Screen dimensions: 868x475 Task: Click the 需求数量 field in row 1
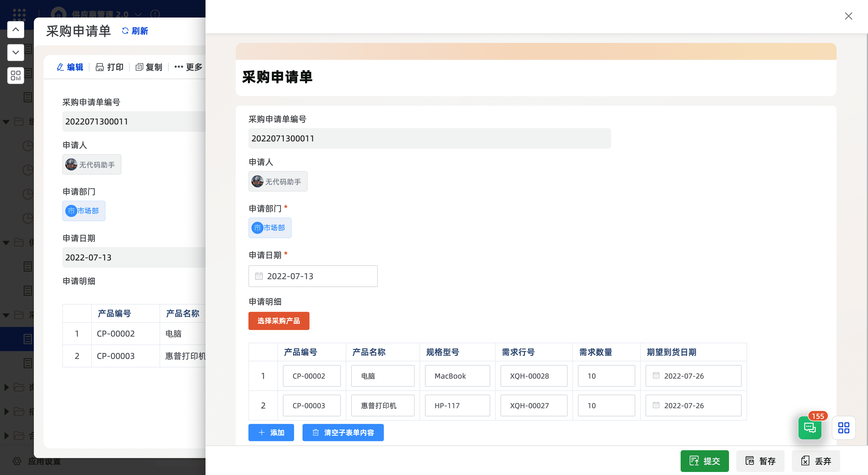click(x=606, y=376)
